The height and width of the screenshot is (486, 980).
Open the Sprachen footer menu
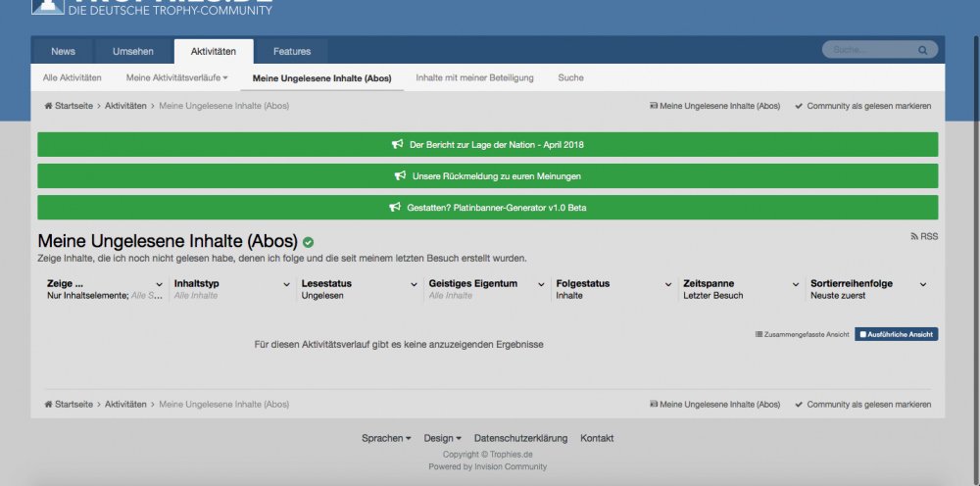coord(386,438)
